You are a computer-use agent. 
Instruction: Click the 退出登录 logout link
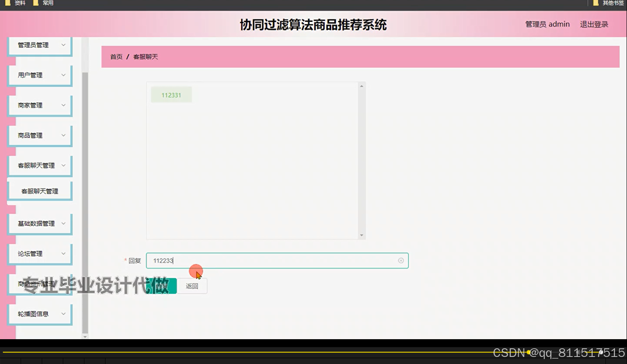tap(593, 24)
